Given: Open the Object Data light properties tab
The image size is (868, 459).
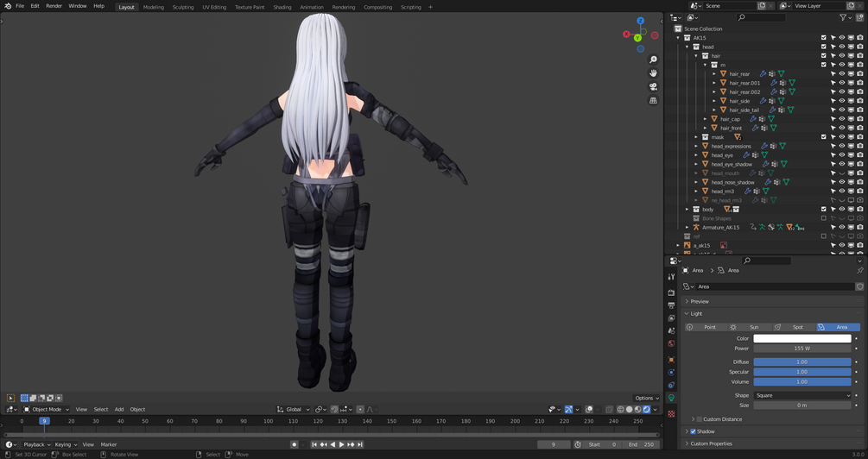Looking at the screenshot, I should (671, 398).
